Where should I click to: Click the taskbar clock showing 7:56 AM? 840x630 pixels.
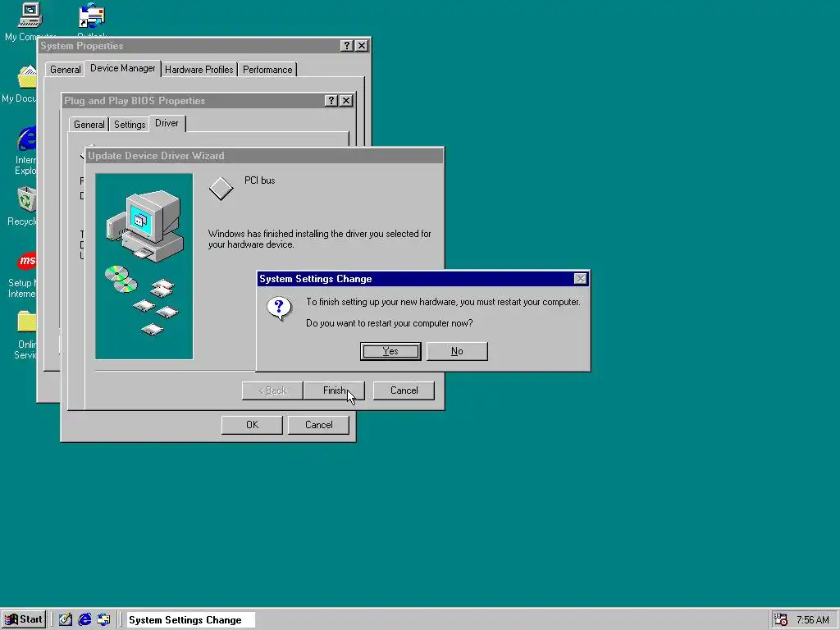pos(813,620)
